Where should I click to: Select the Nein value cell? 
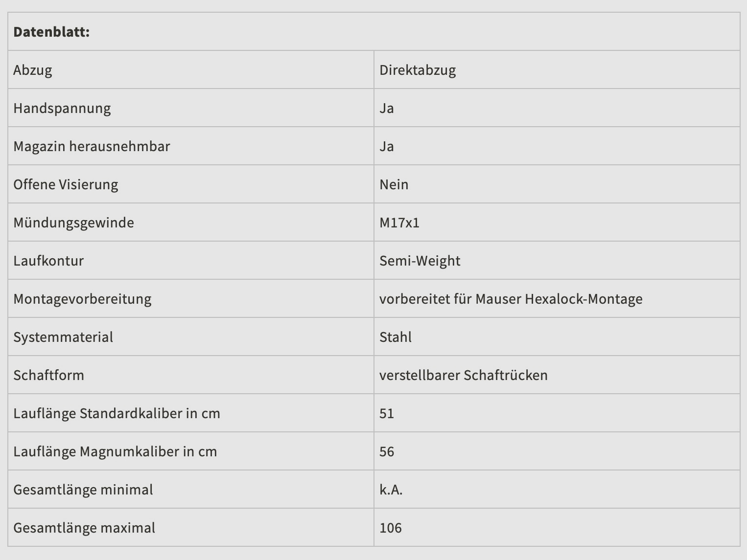[394, 184]
